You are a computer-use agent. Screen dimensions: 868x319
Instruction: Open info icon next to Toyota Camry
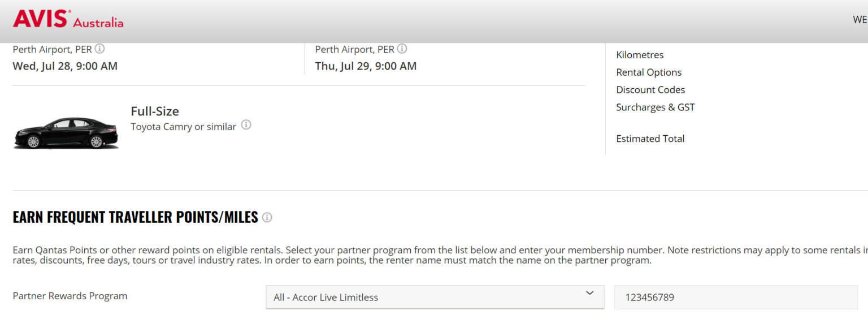(246, 125)
